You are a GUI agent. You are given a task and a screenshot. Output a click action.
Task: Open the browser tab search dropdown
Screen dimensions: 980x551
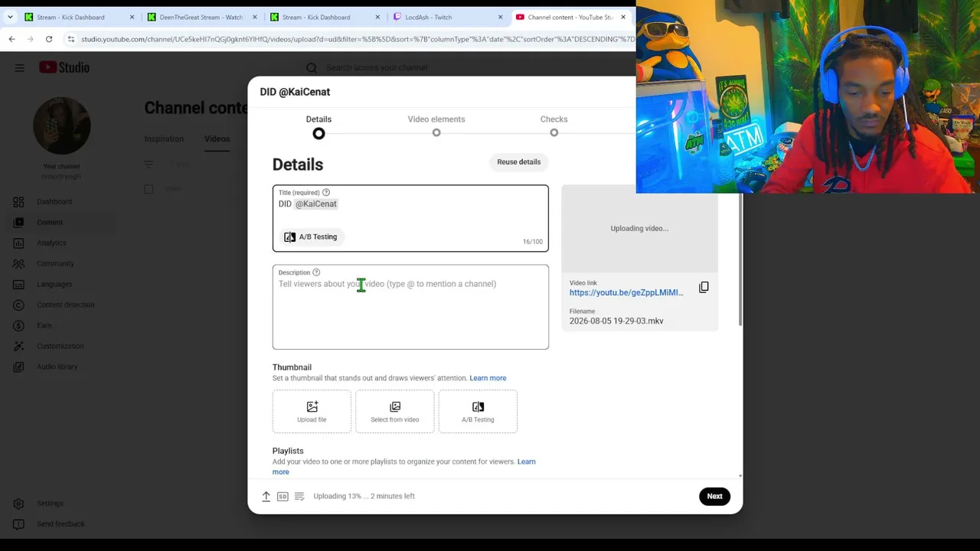(x=10, y=17)
